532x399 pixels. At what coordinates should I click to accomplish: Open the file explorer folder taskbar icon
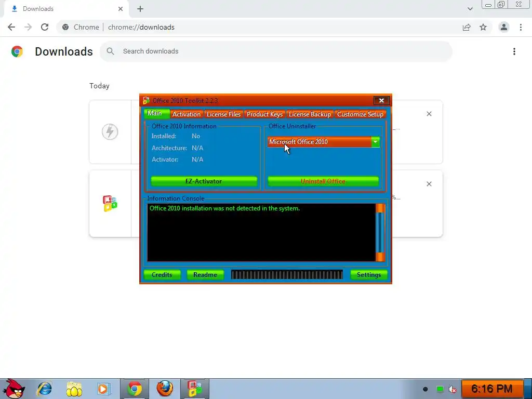tap(74, 389)
